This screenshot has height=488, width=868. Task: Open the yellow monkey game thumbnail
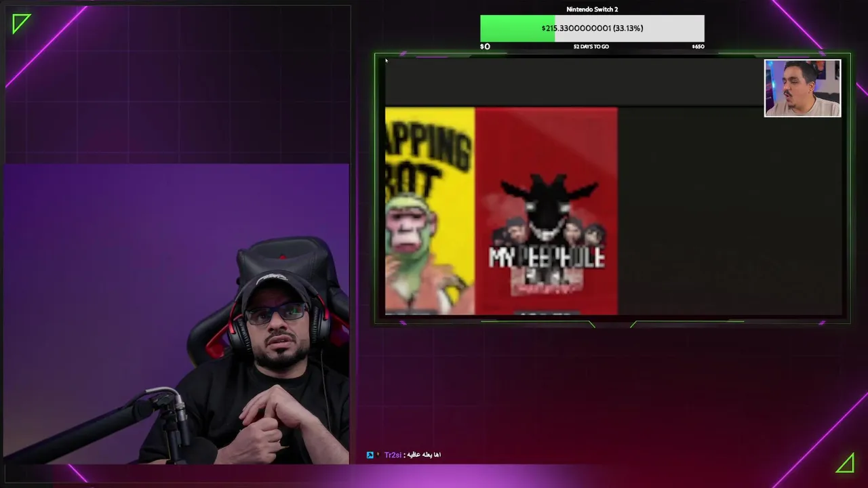(x=430, y=211)
